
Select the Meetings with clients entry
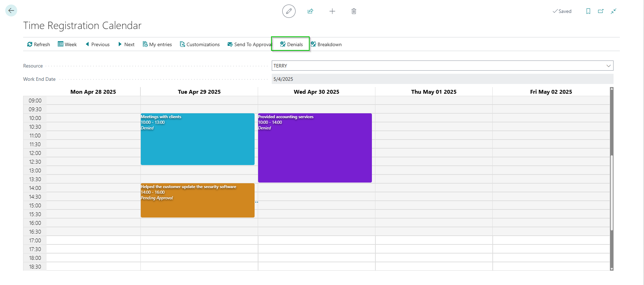point(198,143)
